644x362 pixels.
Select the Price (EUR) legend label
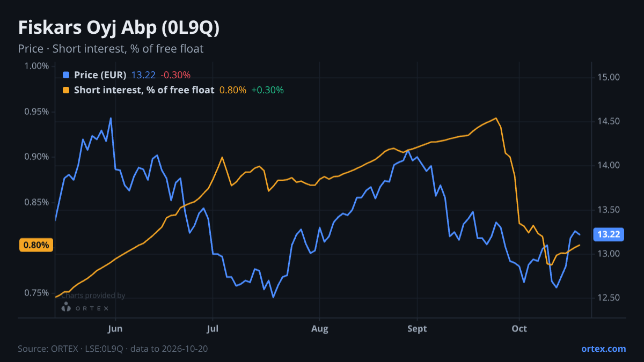[100, 75]
